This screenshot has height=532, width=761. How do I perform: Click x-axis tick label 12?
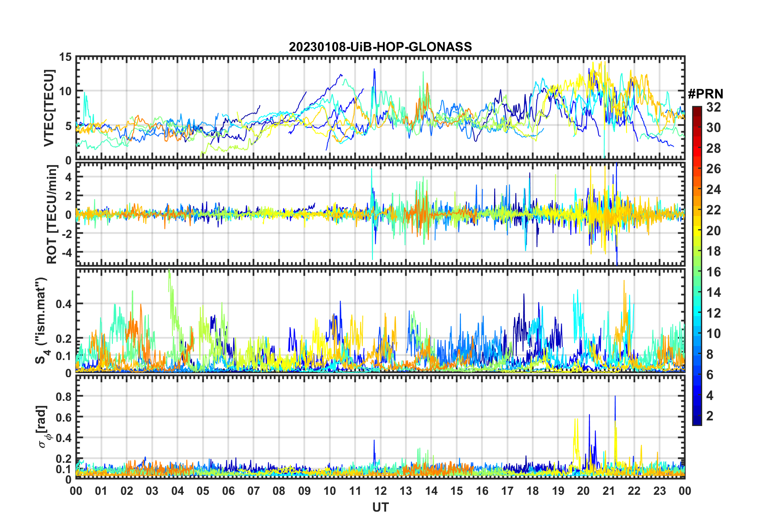click(380, 491)
